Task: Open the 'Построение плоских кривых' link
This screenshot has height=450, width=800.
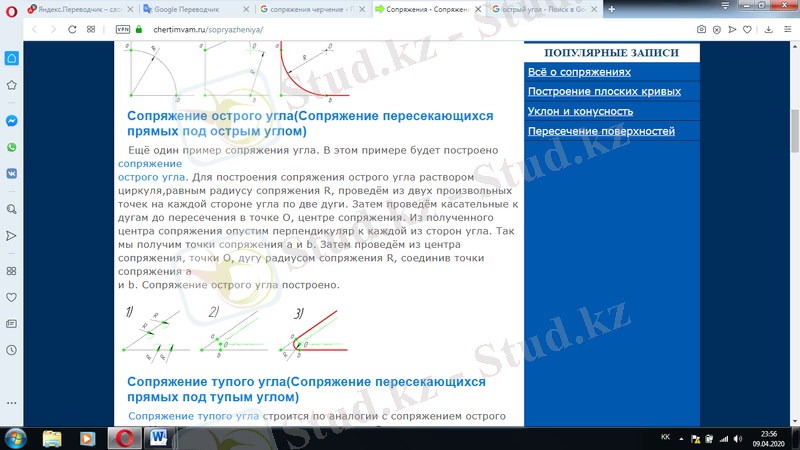Action: click(604, 91)
